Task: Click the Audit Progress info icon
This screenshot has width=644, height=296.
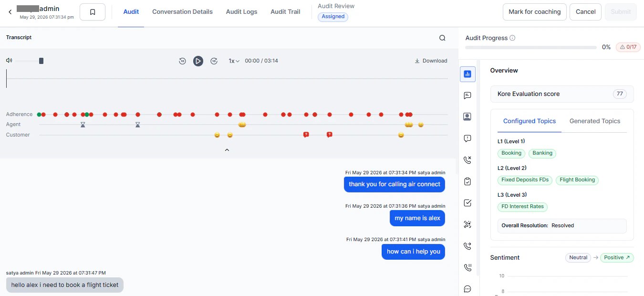Action: (512, 38)
